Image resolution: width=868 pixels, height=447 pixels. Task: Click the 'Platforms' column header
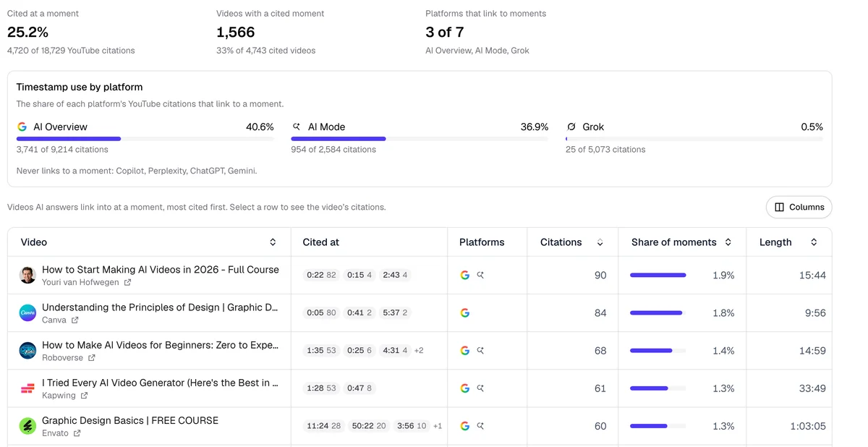(482, 242)
